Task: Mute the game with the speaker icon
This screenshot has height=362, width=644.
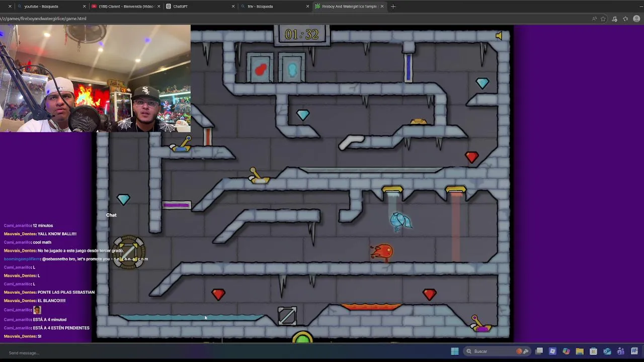Action: point(499,36)
